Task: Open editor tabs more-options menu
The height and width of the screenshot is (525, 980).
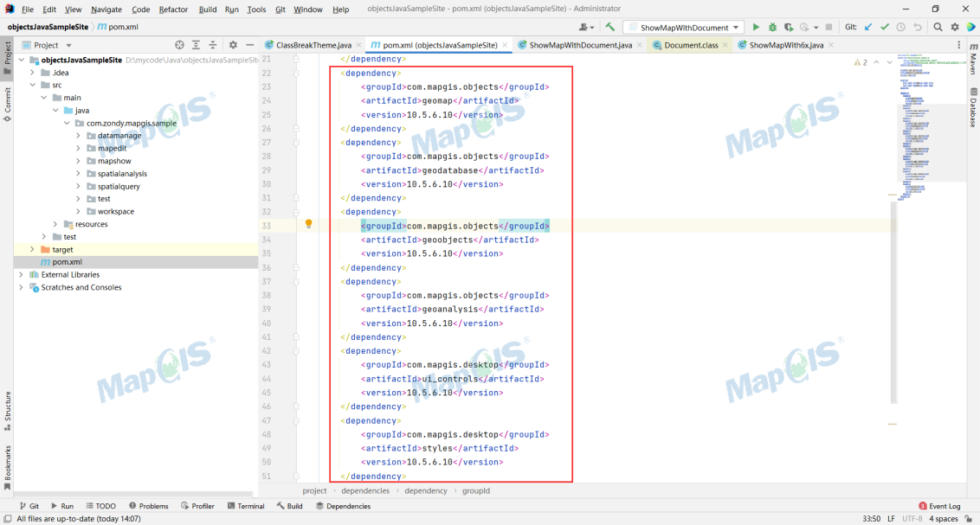Action: [x=958, y=45]
